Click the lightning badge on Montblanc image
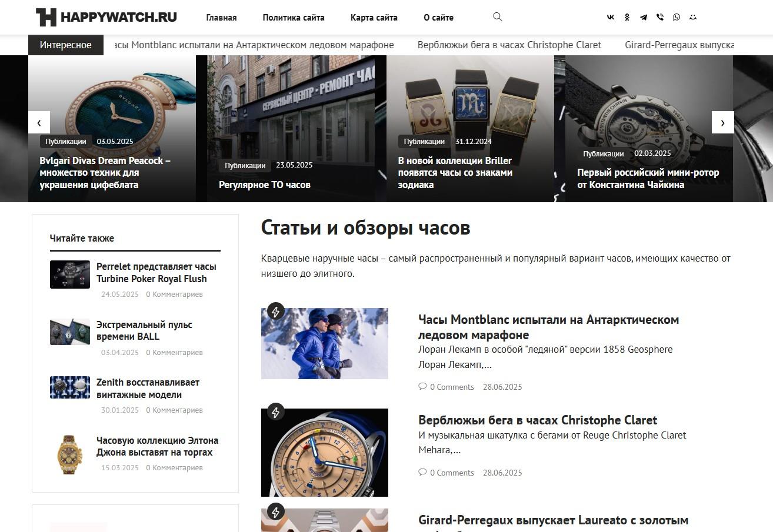 [276, 312]
